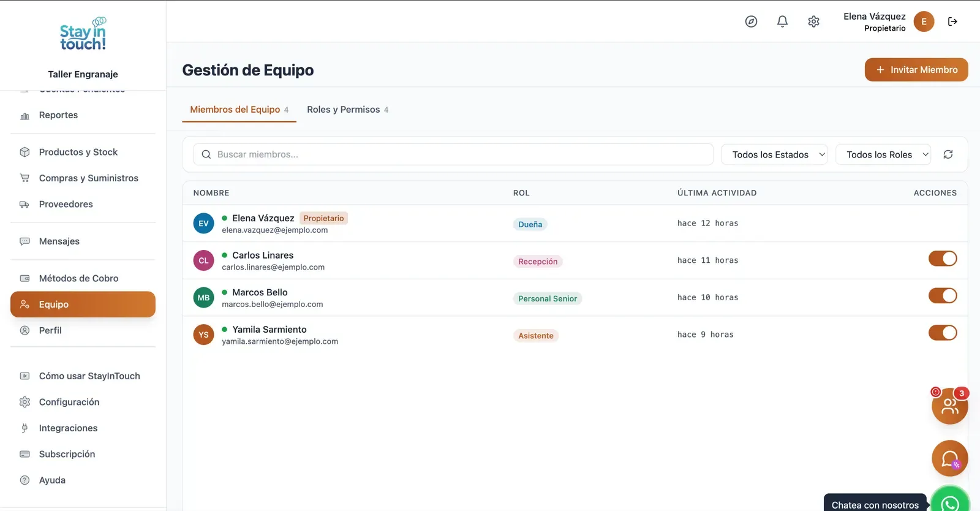Select Miembros del Equipo tab
The height and width of the screenshot is (511, 980).
pos(239,110)
